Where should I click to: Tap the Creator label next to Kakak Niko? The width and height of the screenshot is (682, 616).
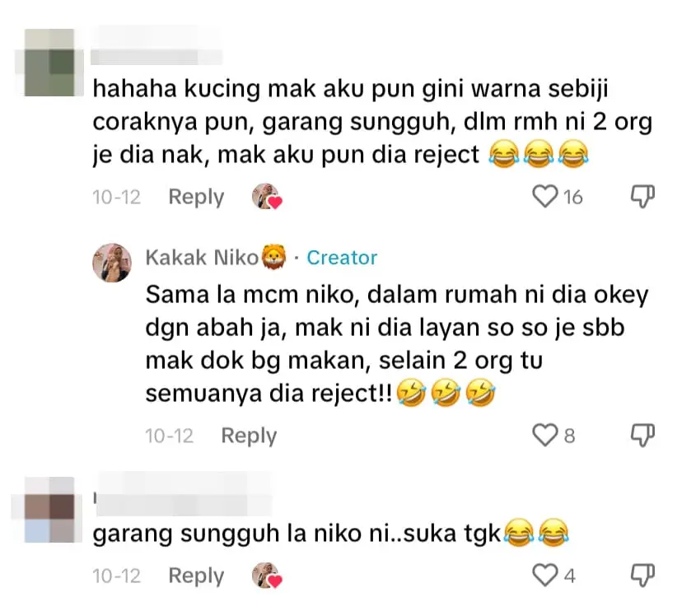(342, 258)
